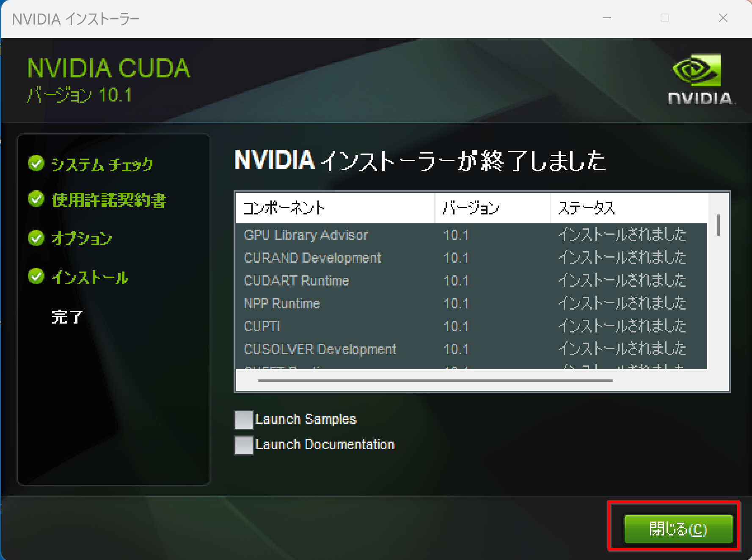Click the 10.1 version of CUPTI

click(456, 327)
